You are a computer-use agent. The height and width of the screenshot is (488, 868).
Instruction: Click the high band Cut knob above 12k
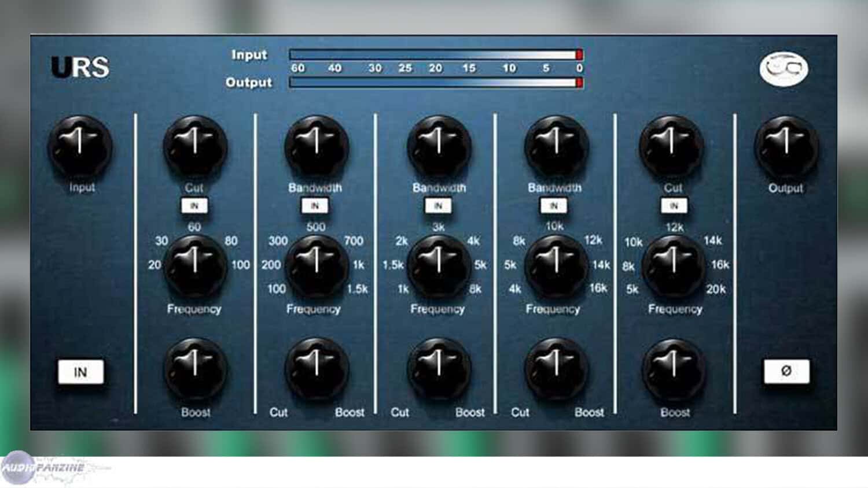[672, 145]
